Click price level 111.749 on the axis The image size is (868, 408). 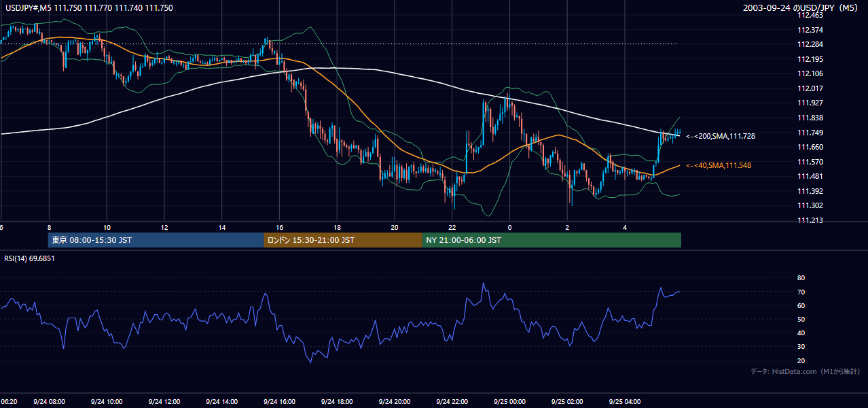click(x=810, y=133)
